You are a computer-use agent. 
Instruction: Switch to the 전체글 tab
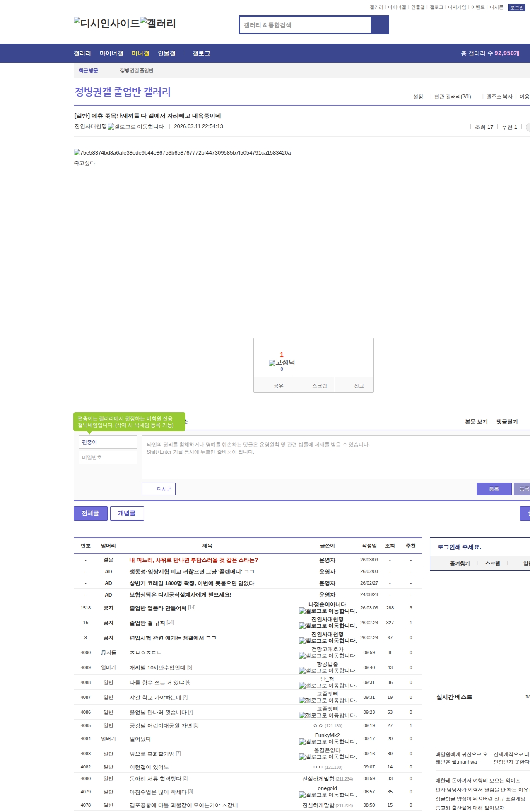(91, 513)
